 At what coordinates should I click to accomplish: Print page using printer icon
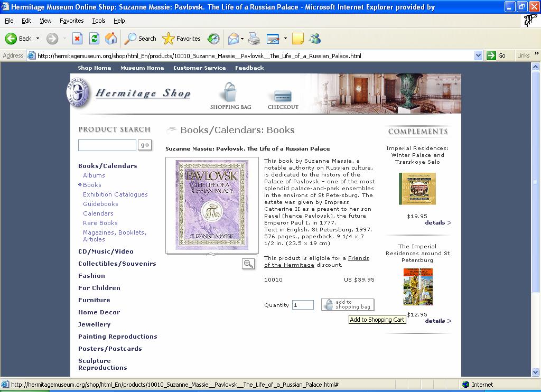[x=254, y=39]
